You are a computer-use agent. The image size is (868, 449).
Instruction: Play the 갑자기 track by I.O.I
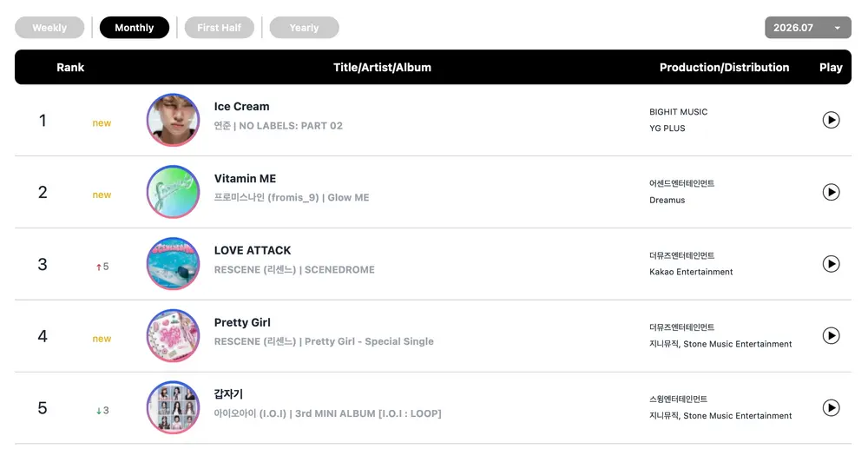coord(831,407)
